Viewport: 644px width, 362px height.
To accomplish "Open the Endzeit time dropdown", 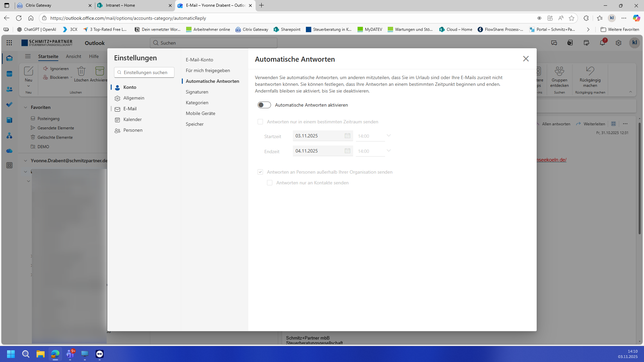I will pyautogui.click(x=388, y=151).
